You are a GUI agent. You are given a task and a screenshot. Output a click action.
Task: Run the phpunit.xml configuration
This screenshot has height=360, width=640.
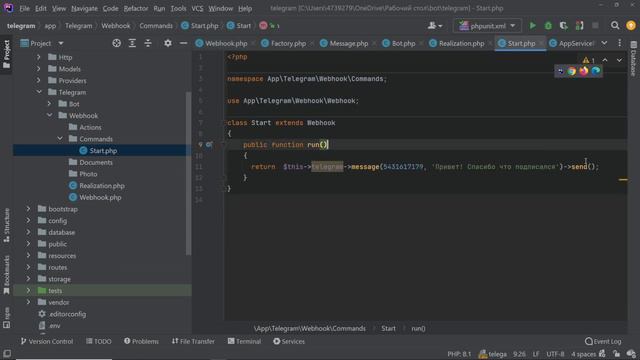[532, 26]
